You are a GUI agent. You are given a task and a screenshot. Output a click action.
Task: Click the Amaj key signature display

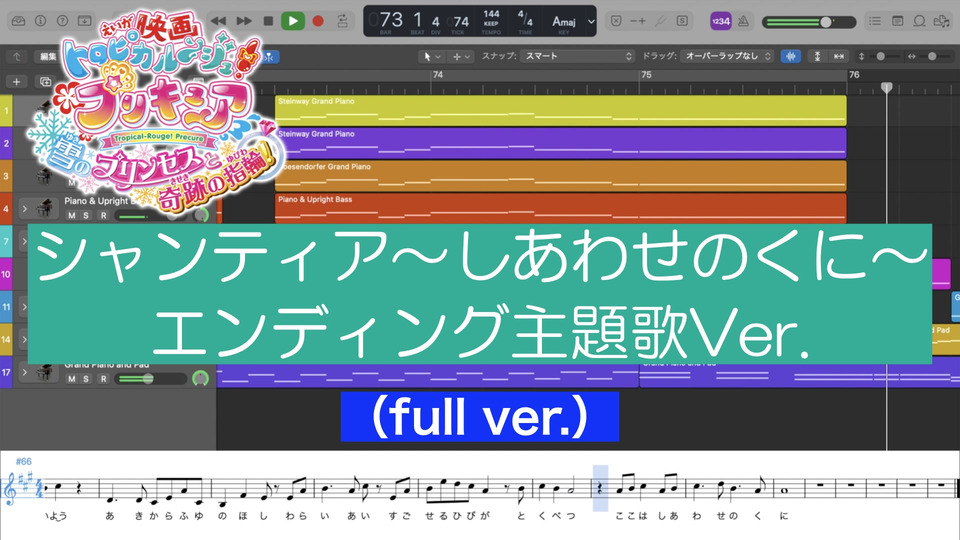pos(564,21)
